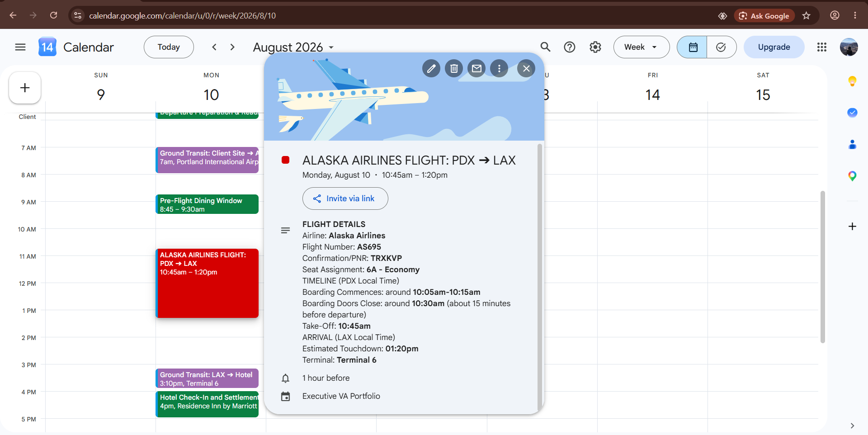The height and width of the screenshot is (435, 868).
Task: Open the Settings gear menu
Action: click(x=595, y=47)
